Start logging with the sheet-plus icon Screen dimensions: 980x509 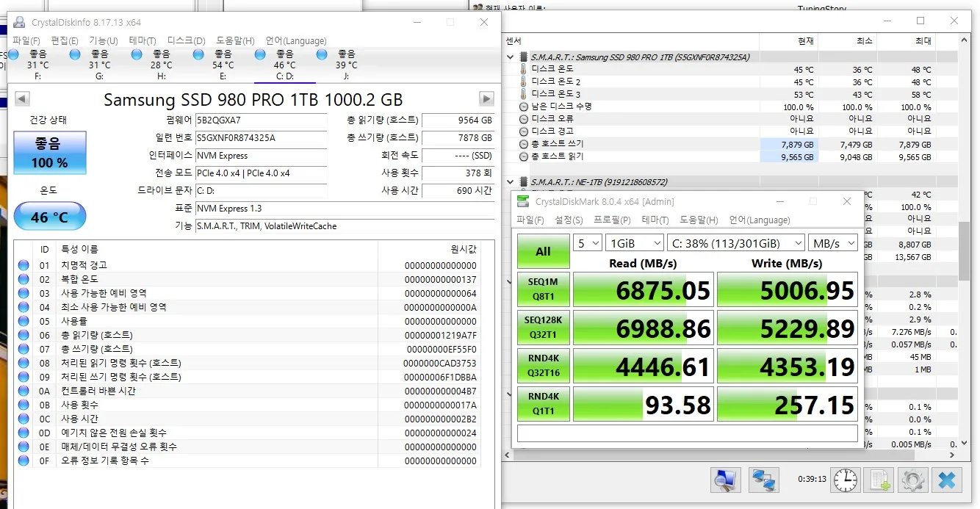(879, 480)
